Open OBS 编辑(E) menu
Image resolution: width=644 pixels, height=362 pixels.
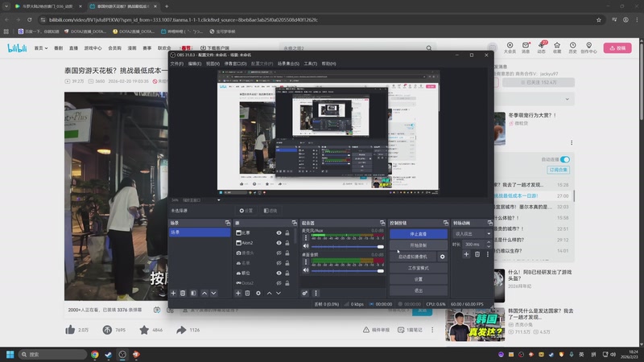click(195, 64)
